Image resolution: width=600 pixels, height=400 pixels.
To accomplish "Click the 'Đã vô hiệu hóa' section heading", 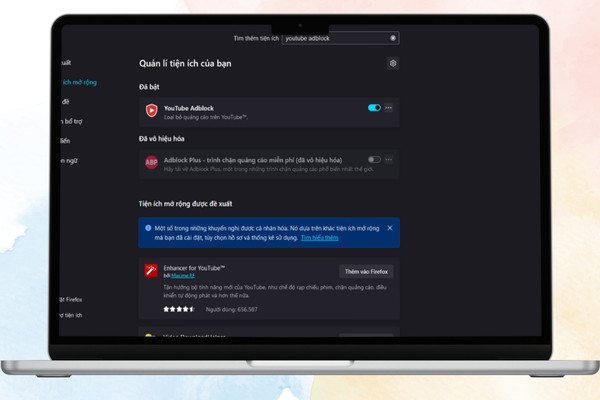I will [x=161, y=139].
